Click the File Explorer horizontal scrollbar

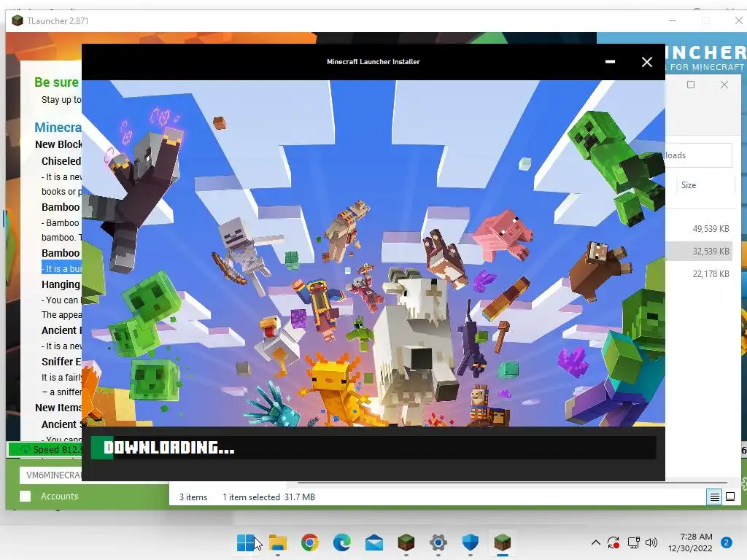[512, 483]
